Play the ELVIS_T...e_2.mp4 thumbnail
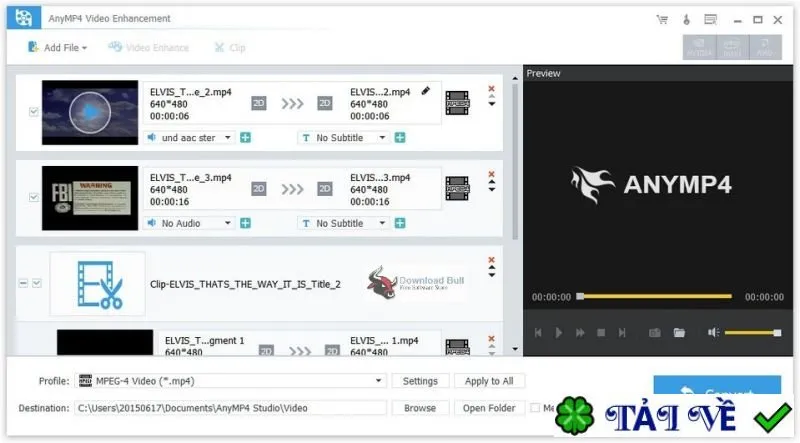 (x=90, y=112)
